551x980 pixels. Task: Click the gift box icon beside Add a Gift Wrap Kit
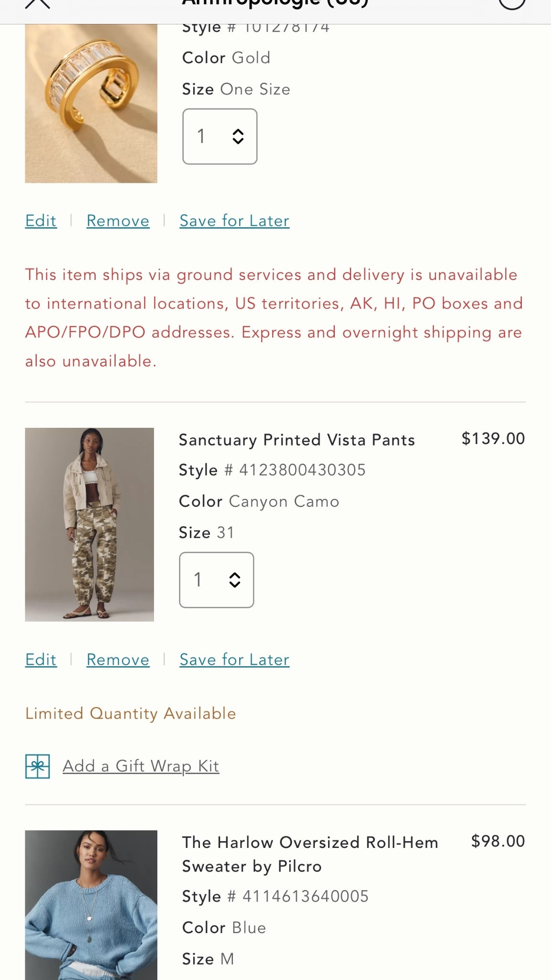click(x=37, y=766)
